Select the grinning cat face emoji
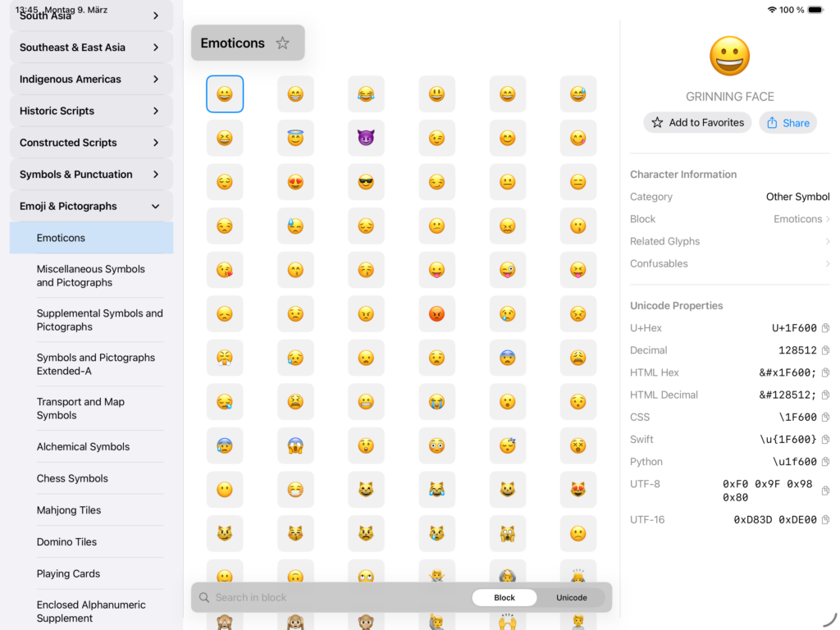This screenshot has height=630, width=840. click(366, 490)
